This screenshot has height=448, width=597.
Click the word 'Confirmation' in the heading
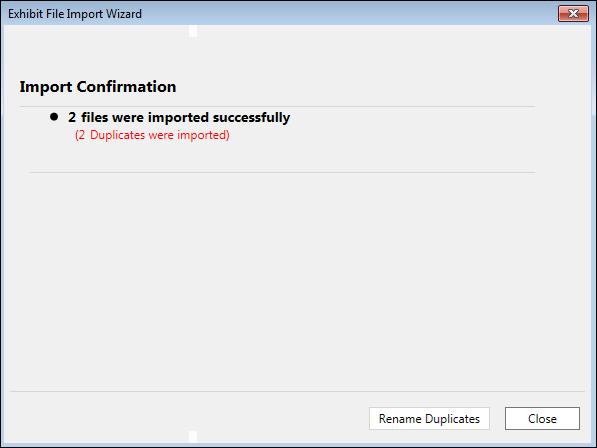click(x=126, y=87)
